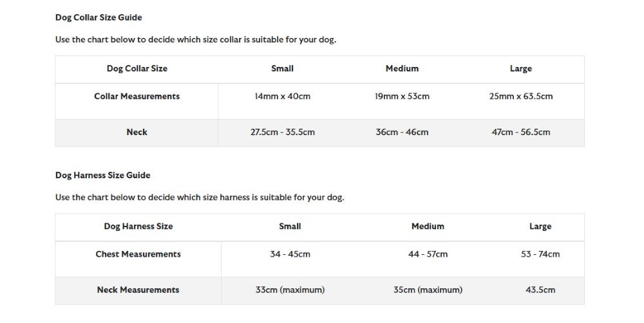The image size is (644, 323).
Task: Click the 53 - 74cm chest measurement
Action: [540, 254]
